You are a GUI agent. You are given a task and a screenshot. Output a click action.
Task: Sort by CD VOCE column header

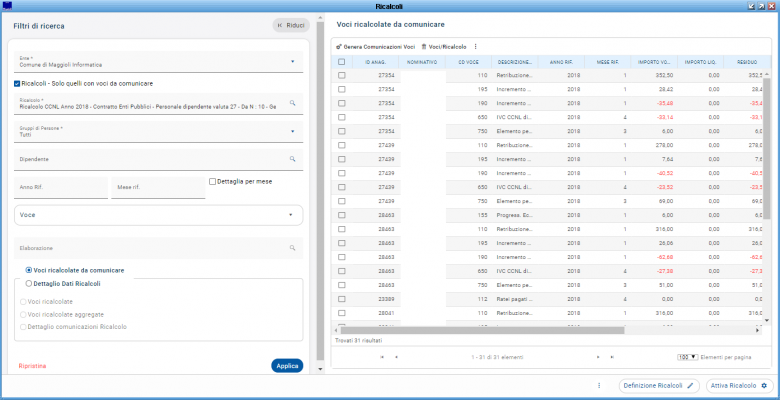click(469, 62)
